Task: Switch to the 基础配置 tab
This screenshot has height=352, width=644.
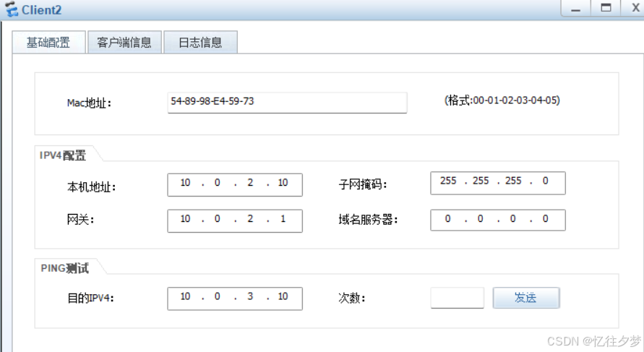Action: [x=48, y=43]
